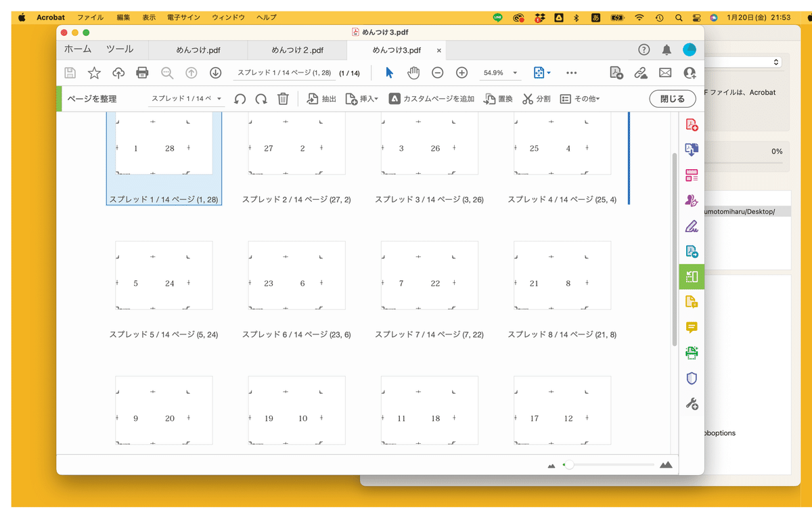812x515 pixels.
Task: Open the その他 more dropdown
Action: (x=580, y=99)
